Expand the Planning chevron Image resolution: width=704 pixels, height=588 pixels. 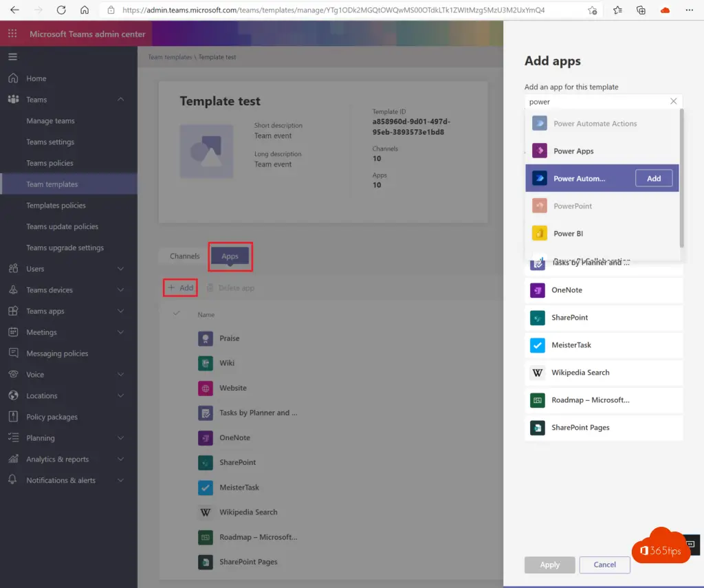pos(120,437)
